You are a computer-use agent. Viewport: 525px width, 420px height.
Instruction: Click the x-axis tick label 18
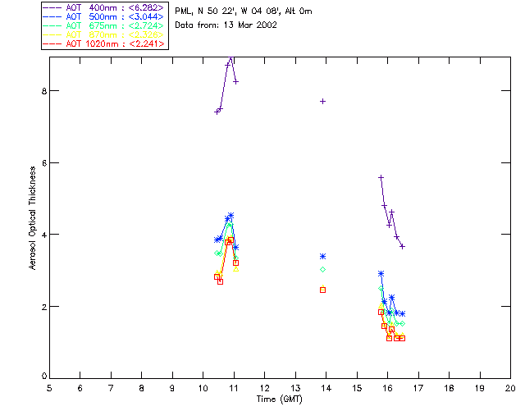pos(450,388)
